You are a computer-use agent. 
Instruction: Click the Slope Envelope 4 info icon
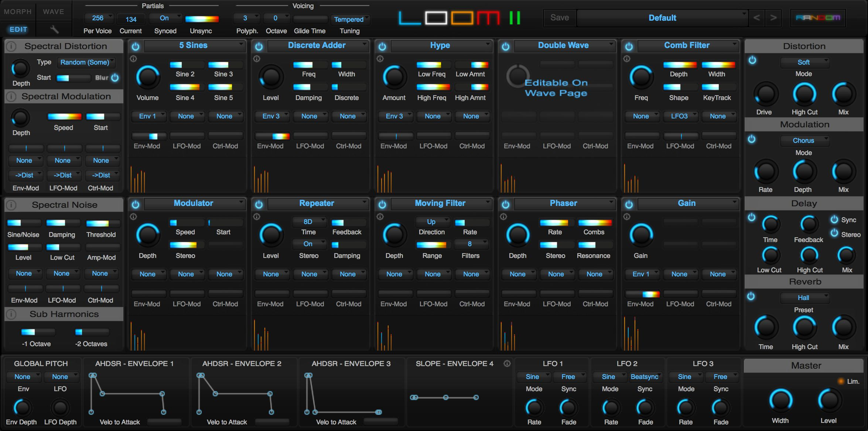point(507,363)
